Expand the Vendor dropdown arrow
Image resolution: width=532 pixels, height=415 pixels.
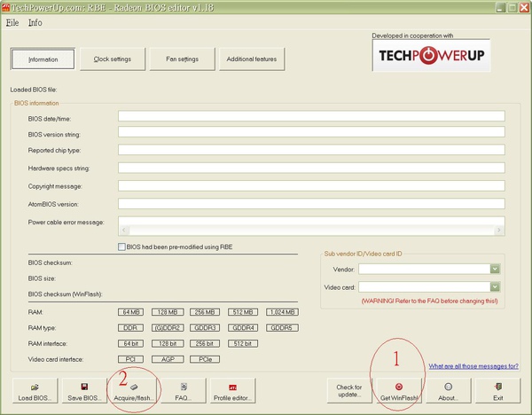(x=495, y=269)
